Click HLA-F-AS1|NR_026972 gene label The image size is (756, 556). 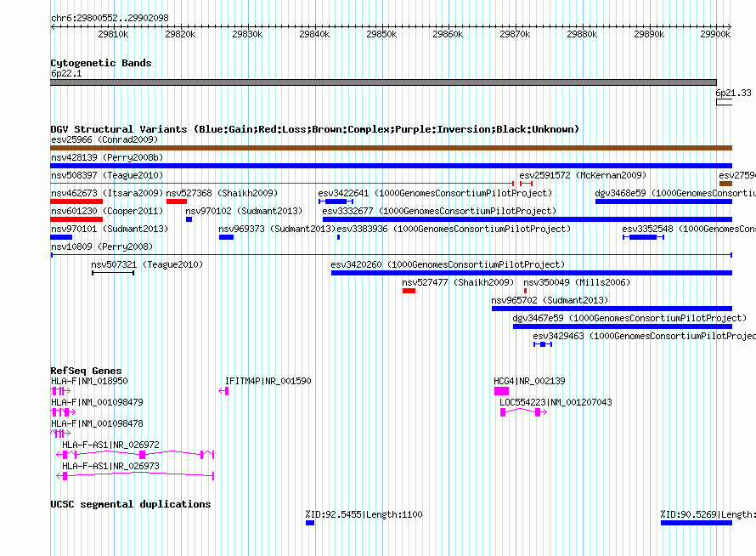point(111,445)
